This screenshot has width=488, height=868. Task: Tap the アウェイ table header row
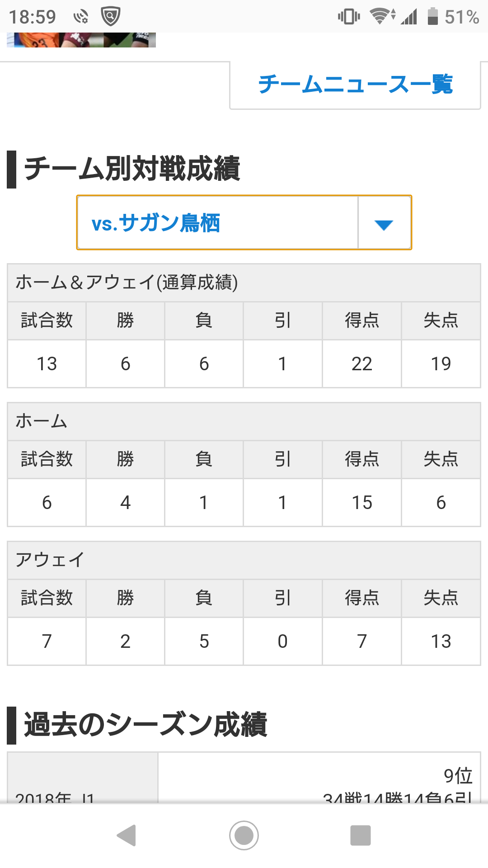[x=50, y=560]
